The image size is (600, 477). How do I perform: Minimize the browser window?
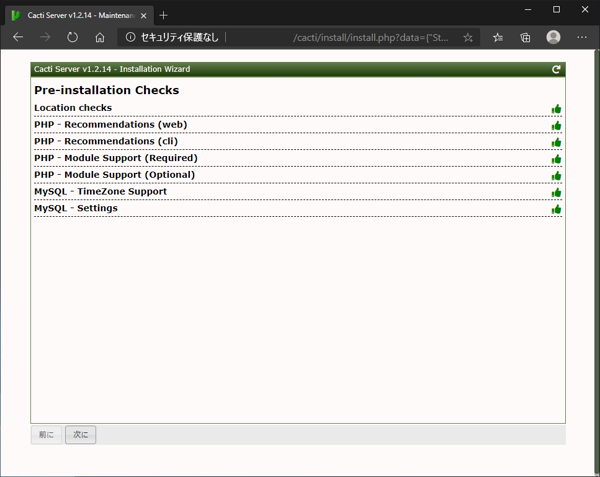tap(528, 10)
